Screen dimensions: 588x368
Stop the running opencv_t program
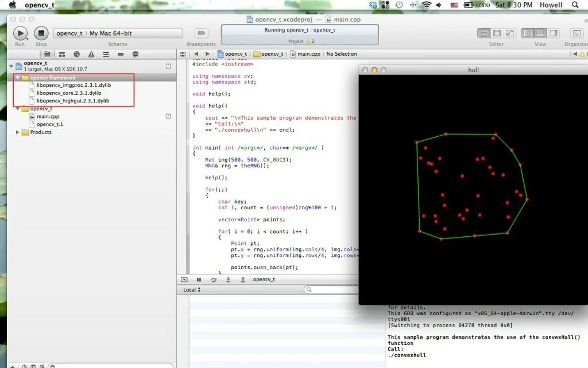click(x=41, y=33)
